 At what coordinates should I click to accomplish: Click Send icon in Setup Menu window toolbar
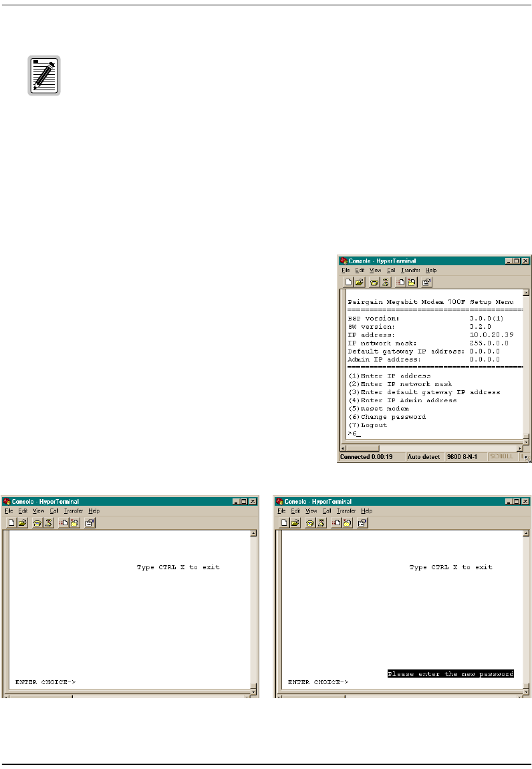(x=400, y=282)
